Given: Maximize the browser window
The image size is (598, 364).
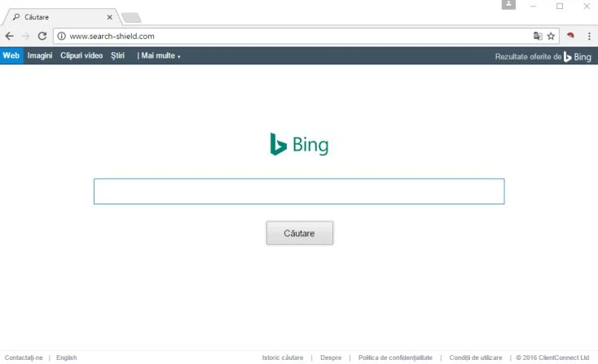Looking at the screenshot, I should coord(560,6).
